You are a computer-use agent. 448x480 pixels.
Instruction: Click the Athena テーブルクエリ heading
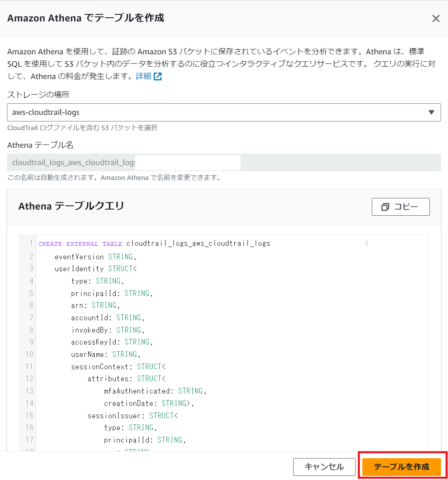pos(71,206)
